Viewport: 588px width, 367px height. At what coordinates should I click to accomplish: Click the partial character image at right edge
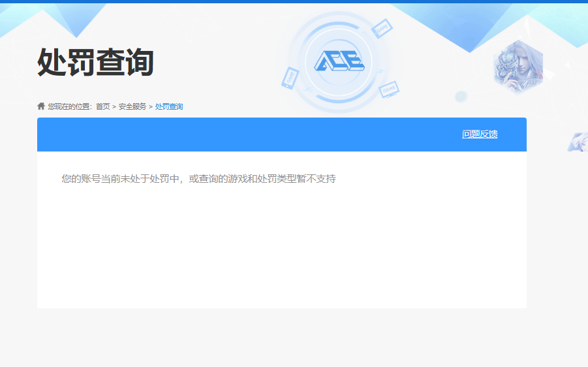(578, 142)
